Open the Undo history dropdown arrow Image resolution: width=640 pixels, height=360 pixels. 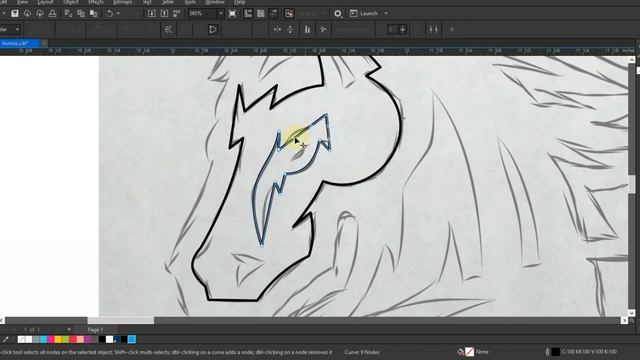[118, 13]
